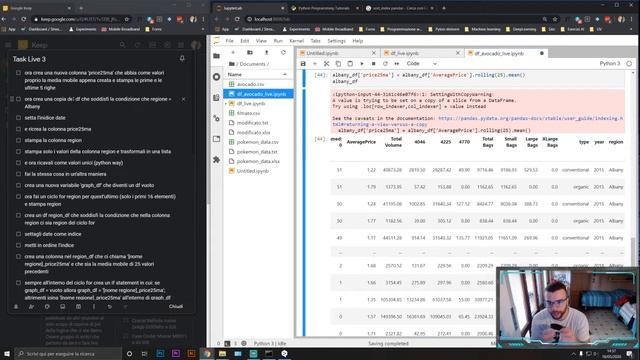Open the Settings menu
This screenshot has height=360, width=640.
coord(336,41)
